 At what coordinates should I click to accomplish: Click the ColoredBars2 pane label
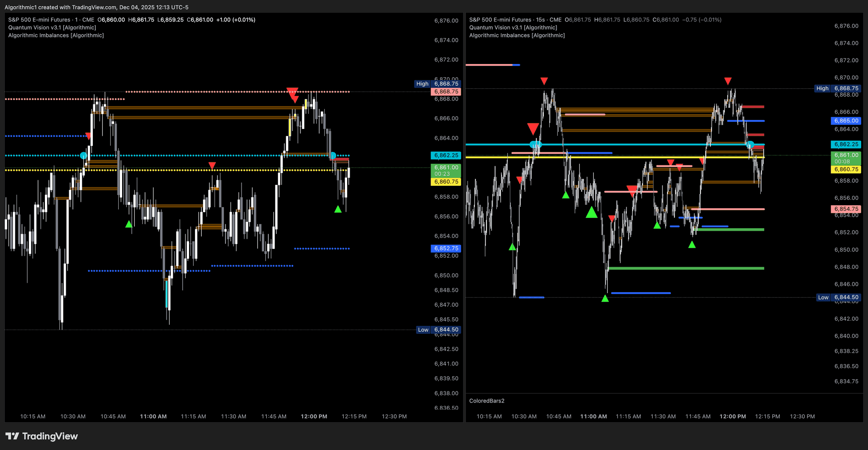click(487, 401)
